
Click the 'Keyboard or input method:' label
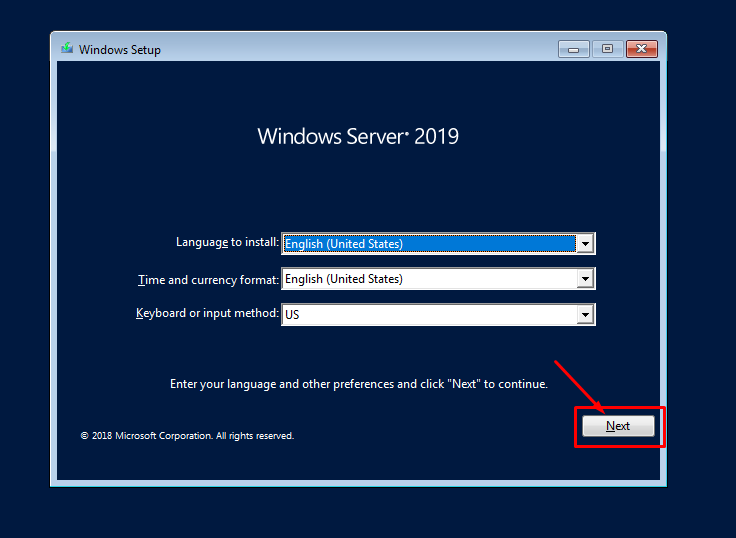(207, 313)
